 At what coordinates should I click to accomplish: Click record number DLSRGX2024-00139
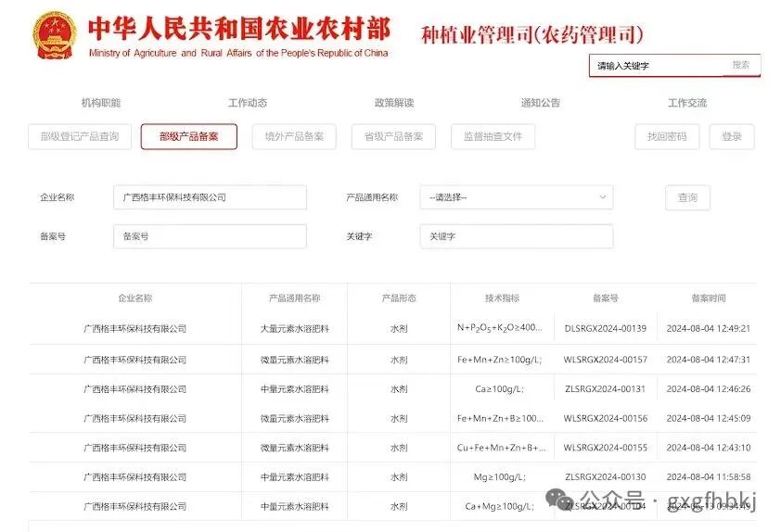tap(605, 328)
